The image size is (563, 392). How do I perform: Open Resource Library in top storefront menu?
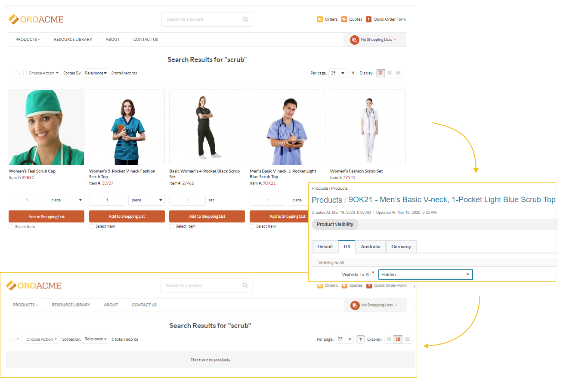click(x=73, y=40)
